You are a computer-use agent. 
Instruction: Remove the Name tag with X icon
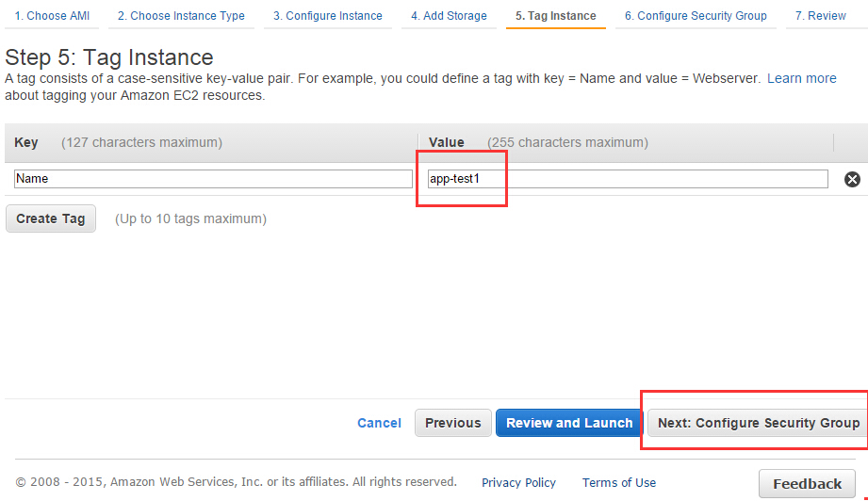coord(852,179)
